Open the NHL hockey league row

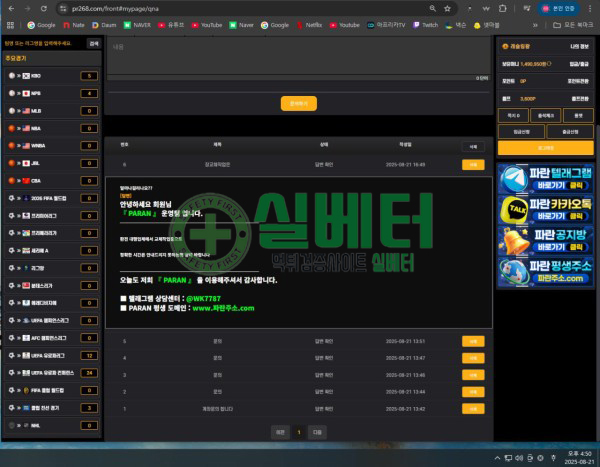pos(52,425)
